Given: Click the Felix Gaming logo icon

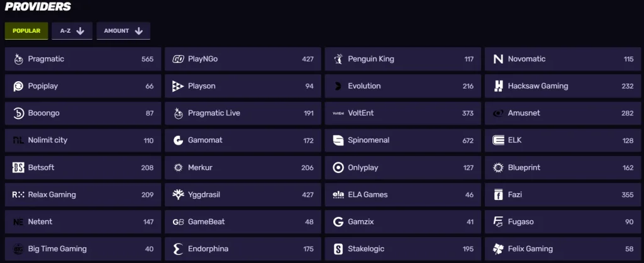Looking at the screenshot, I should (x=498, y=249).
